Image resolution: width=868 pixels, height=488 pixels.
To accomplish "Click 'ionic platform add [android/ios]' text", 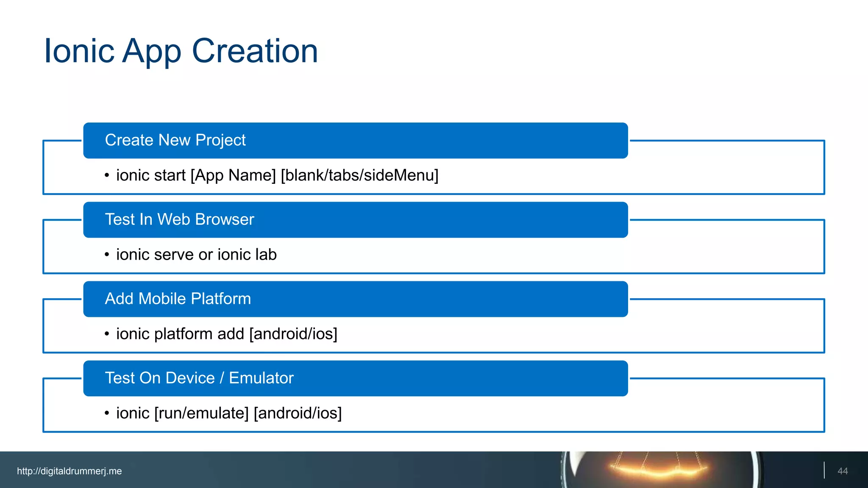I will (227, 334).
